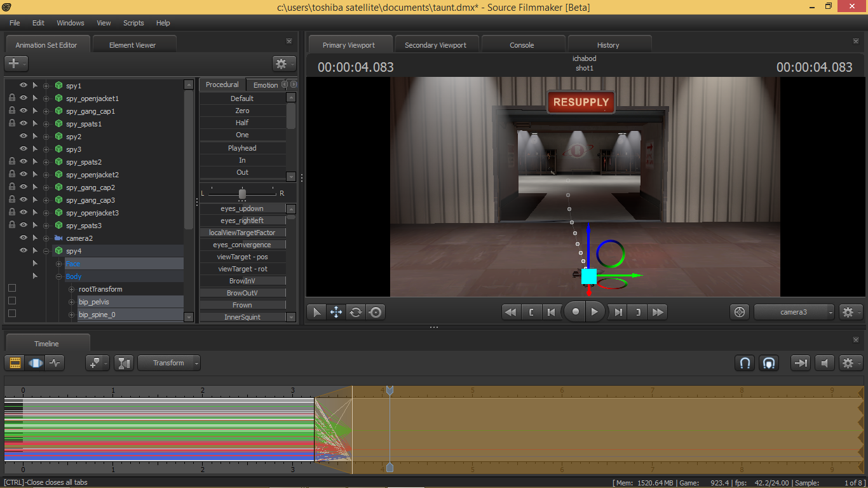Click the jump-to-end arrow icon in Timeline
Screen dimensions: 868x488
coord(801,363)
